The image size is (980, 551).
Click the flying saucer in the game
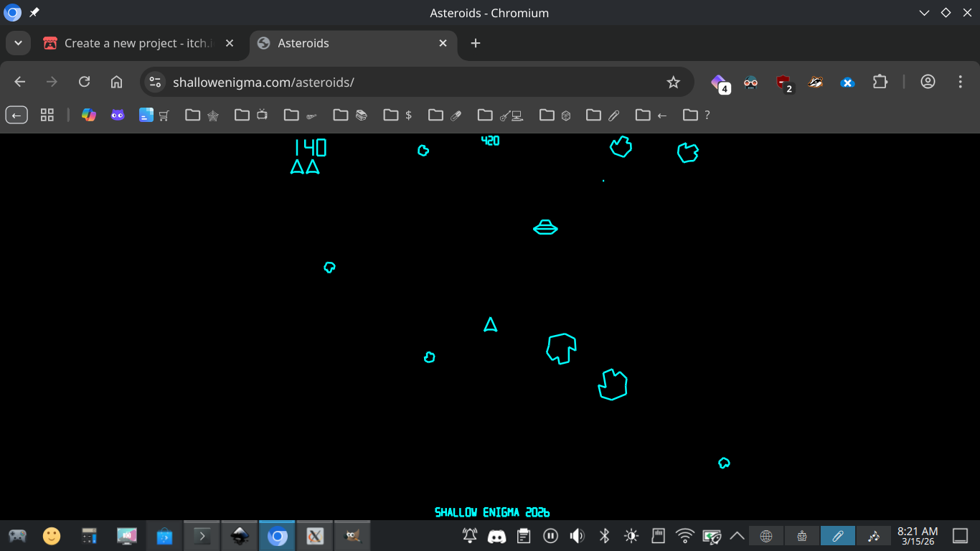(546, 227)
